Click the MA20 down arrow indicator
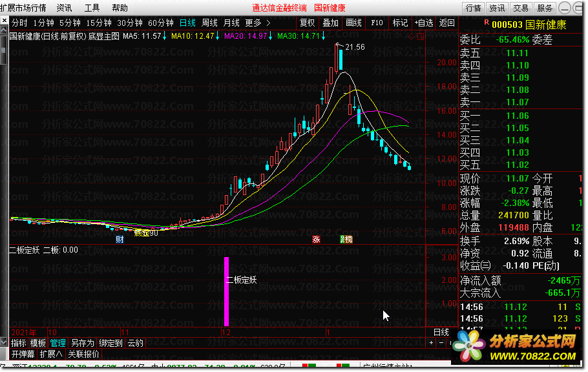Viewport: 588px width, 372px height. 270,36
